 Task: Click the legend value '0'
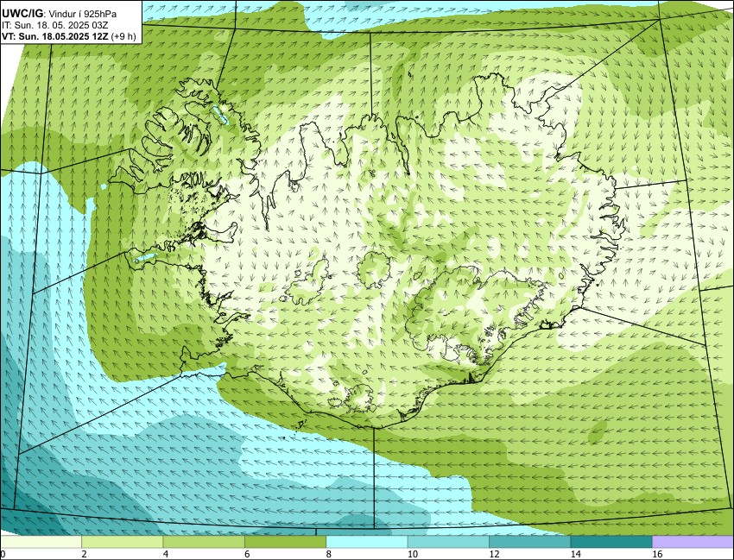[x=3, y=554]
